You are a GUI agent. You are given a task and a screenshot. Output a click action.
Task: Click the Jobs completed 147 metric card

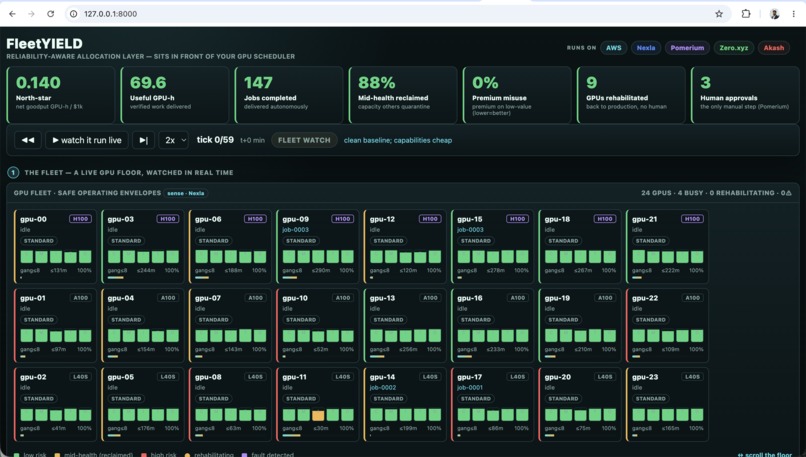[289, 95]
